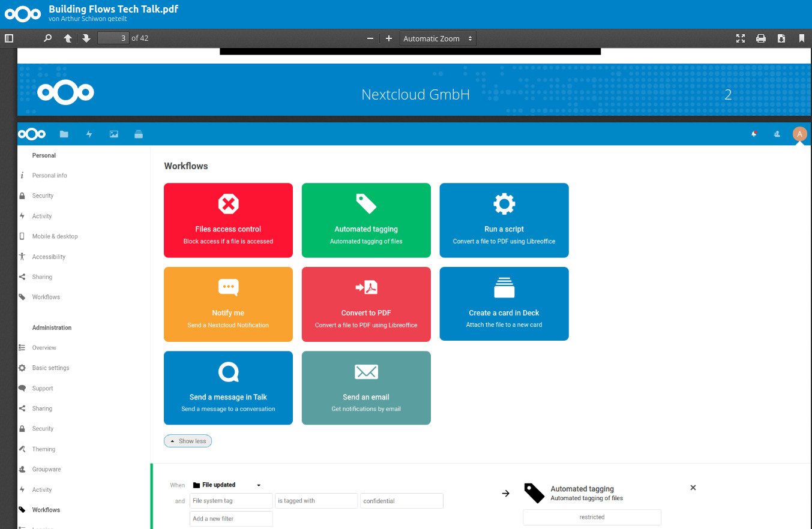Select the Automated tagging card title
Screen dimensions: 812x529
[366, 229]
